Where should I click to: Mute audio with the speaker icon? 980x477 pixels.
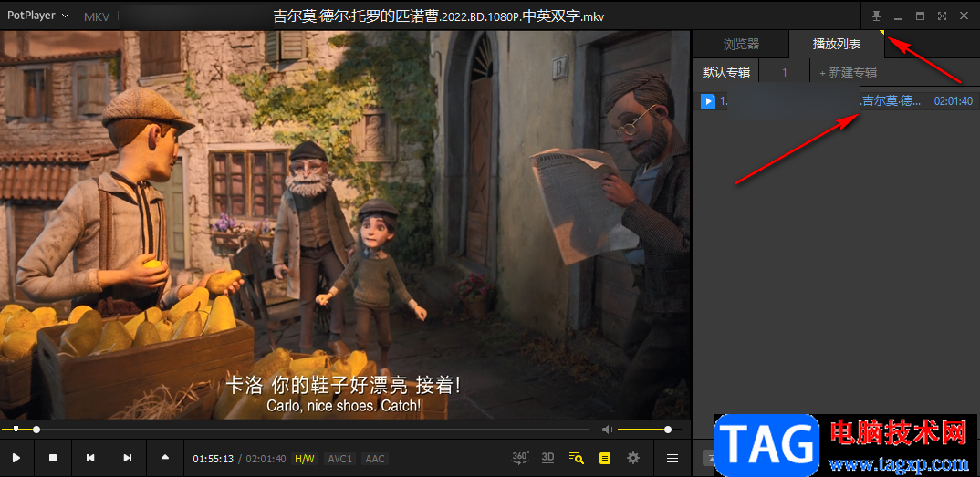[x=607, y=430]
